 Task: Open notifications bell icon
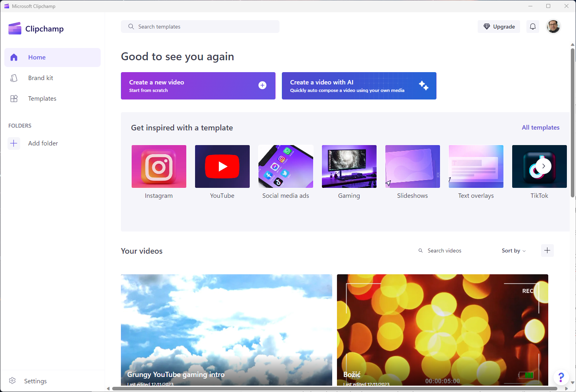click(x=533, y=27)
